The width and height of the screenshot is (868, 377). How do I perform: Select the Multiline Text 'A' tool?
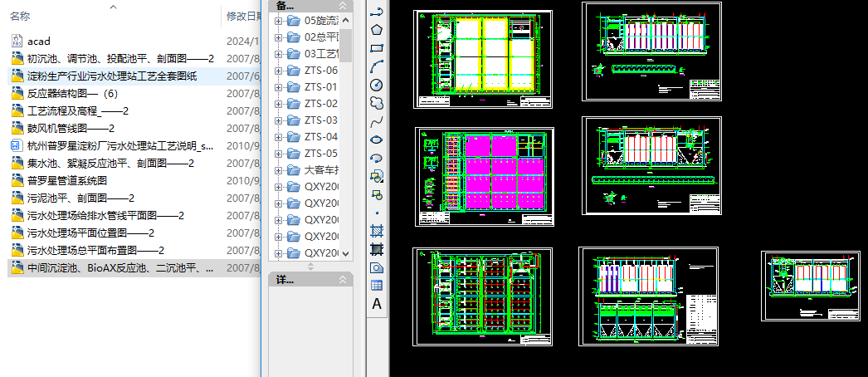coord(377,304)
